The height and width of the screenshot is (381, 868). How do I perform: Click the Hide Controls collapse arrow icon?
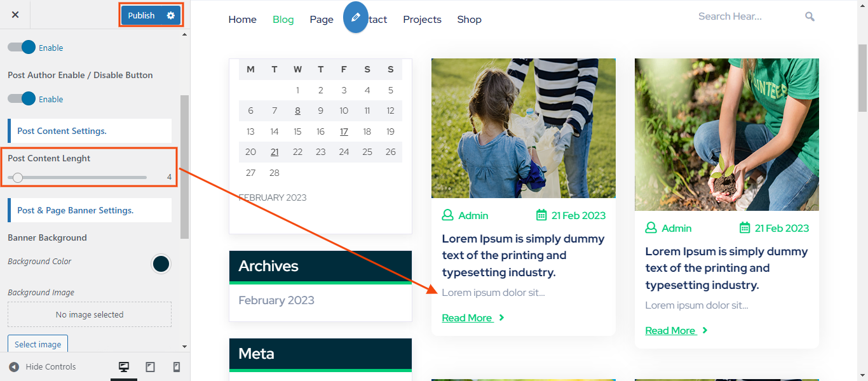coord(14,367)
